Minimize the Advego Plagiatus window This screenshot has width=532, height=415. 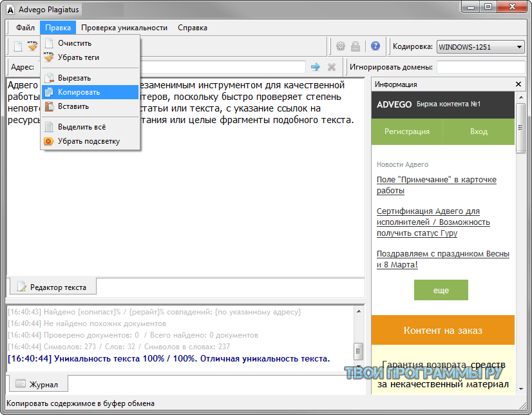471,7
